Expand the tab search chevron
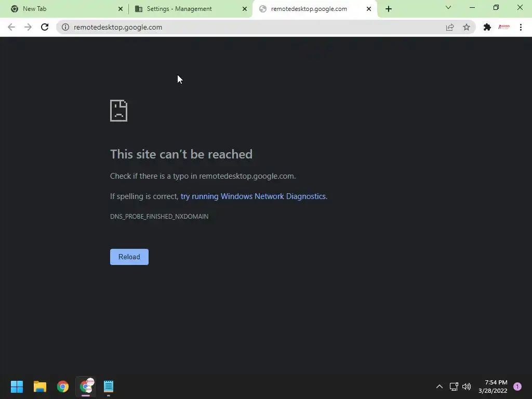Image resolution: width=532 pixels, height=399 pixels. coord(448,7)
